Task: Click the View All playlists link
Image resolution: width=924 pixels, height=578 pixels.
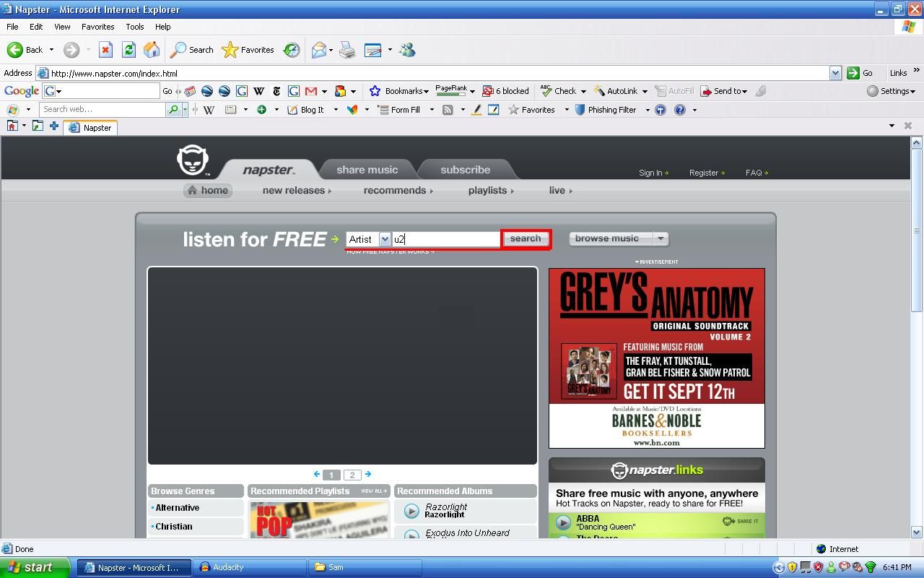Action: pyautogui.click(x=374, y=491)
